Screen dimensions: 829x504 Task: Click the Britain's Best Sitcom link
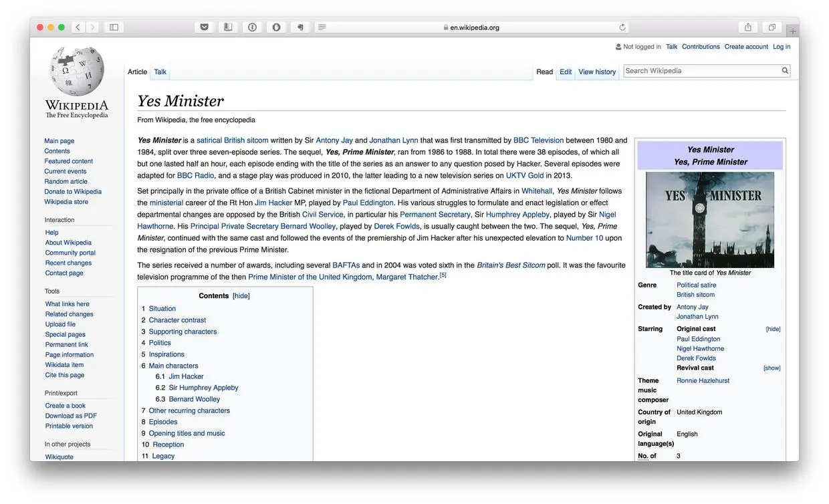click(x=511, y=265)
